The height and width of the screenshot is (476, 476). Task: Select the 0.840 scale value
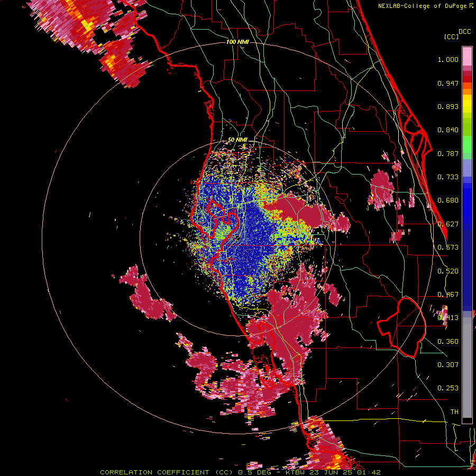[x=448, y=130]
